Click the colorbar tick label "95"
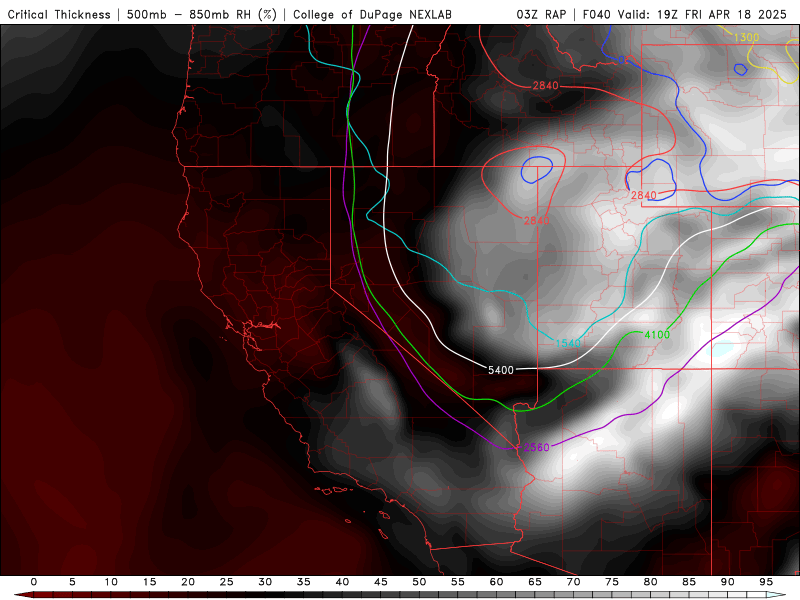 click(766, 582)
